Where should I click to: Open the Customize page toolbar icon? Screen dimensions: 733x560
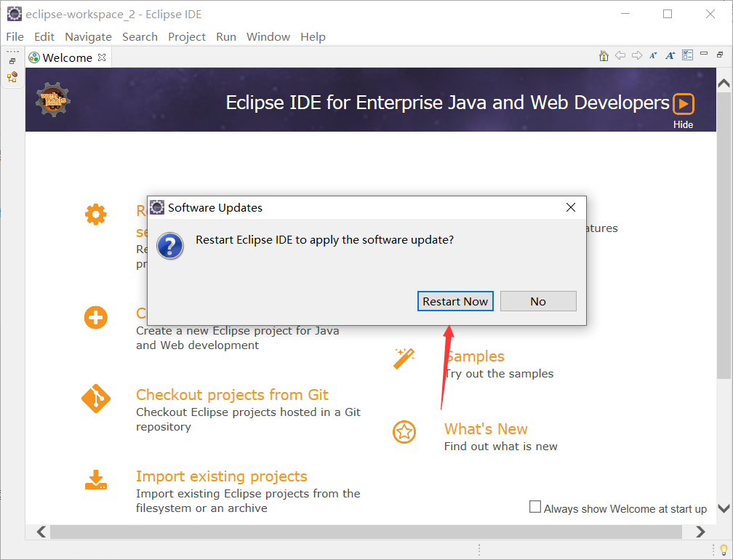687,55
